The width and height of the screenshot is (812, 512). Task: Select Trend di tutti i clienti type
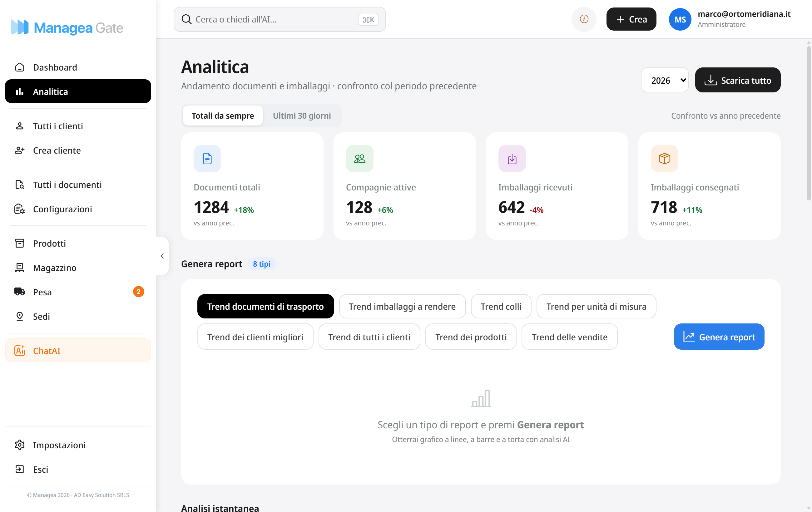(x=369, y=337)
